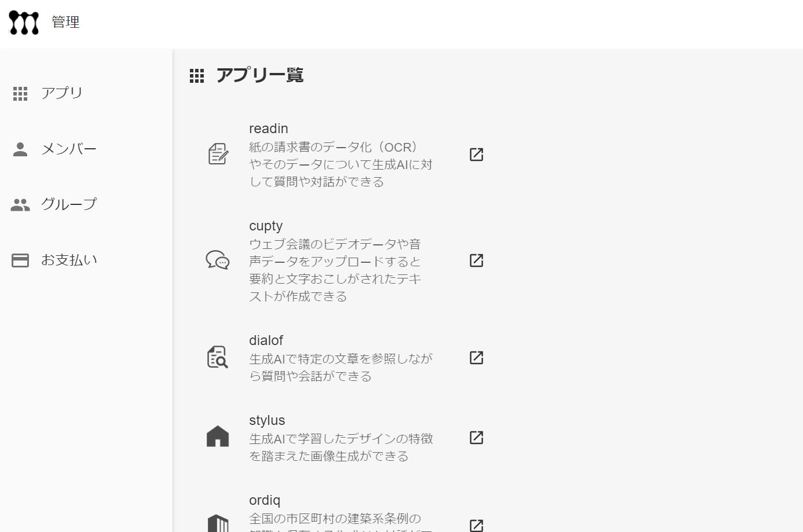Open ordiq using the external link icon

click(x=476, y=524)
